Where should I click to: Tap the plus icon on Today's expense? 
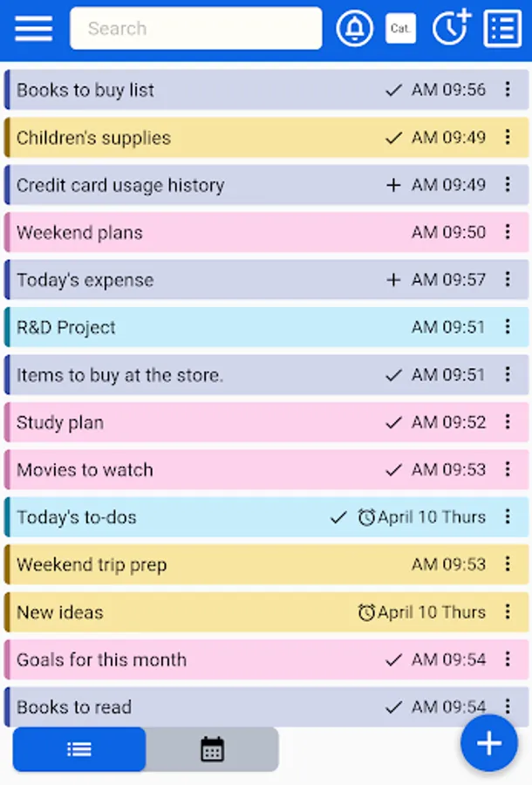click(393, 280)
